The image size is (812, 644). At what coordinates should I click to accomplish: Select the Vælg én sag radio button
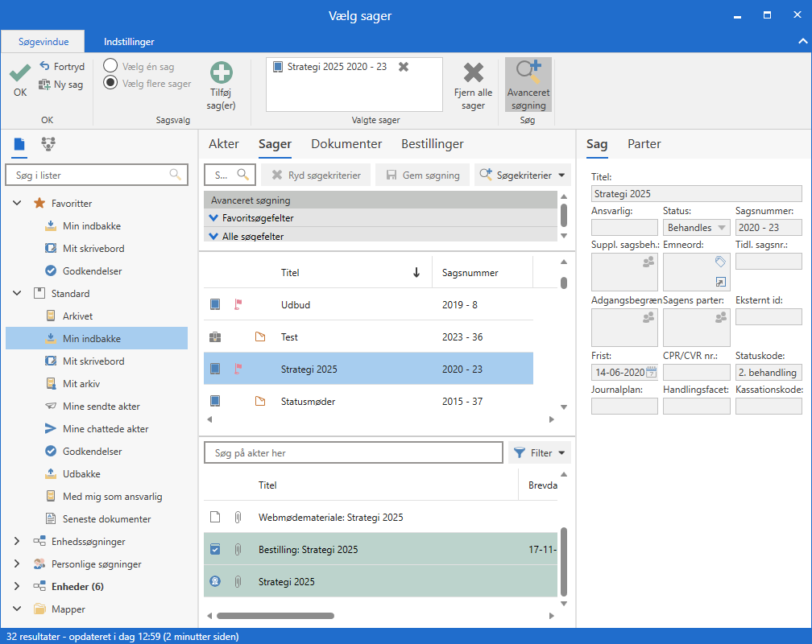110,67
